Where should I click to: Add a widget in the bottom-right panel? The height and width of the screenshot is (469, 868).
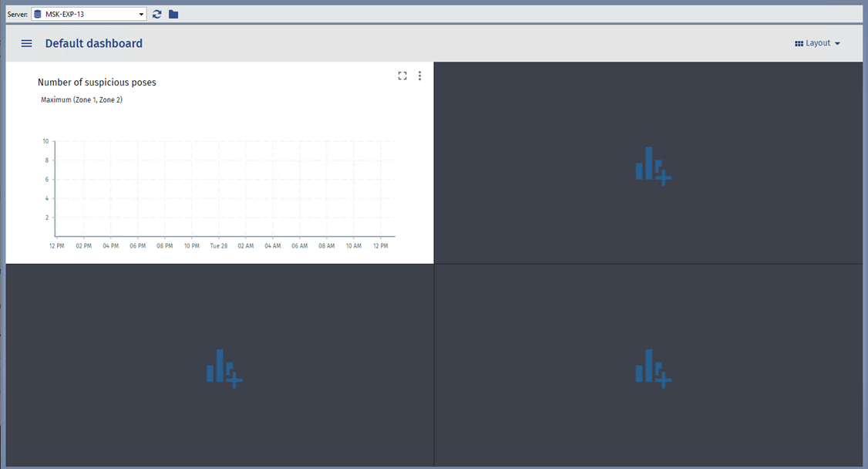(x=652, y=367)
